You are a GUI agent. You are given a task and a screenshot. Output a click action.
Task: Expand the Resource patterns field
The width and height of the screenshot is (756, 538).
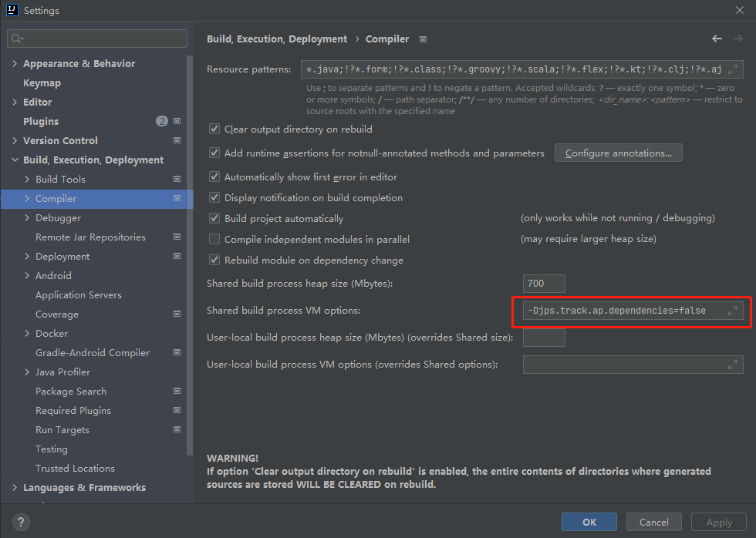pyautogui.click(x=733, y=69)
